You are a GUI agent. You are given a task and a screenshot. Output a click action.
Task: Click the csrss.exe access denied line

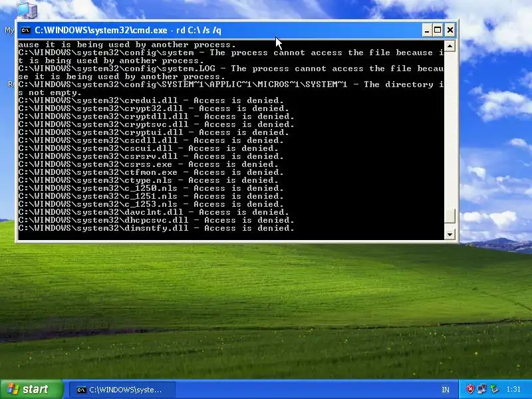148,164
